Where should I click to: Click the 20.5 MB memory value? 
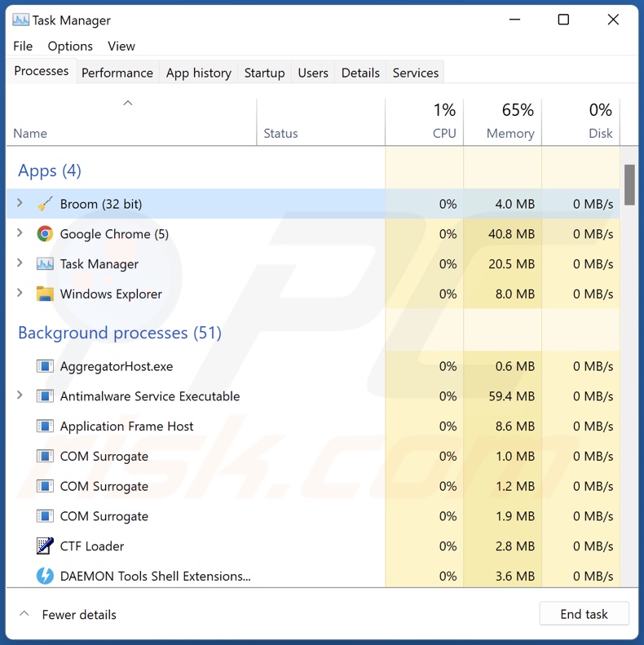click(x=512, y=263)
